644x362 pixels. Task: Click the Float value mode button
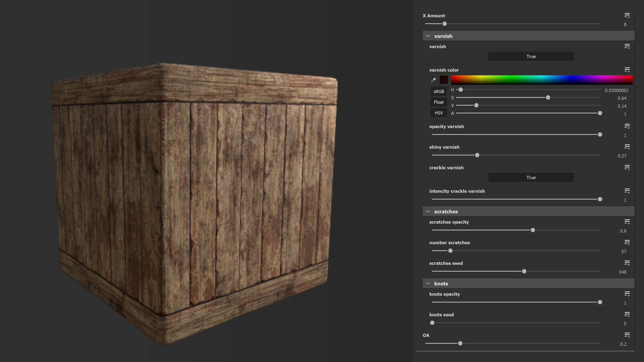pos(438,102)
